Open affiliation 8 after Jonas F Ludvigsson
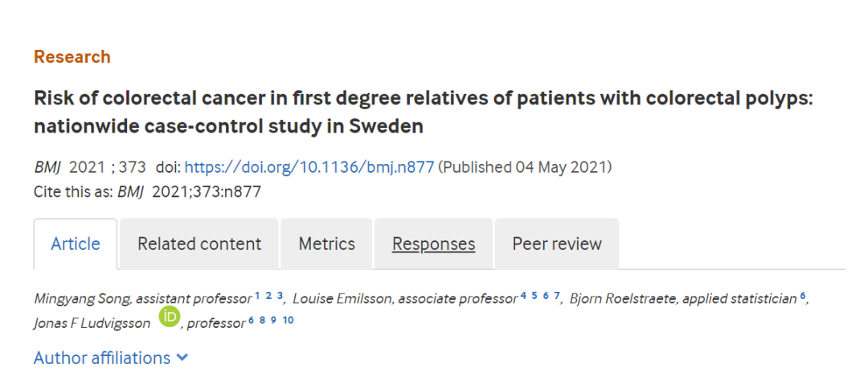Viewport: 868px width, 377px height. coord(262,320)
